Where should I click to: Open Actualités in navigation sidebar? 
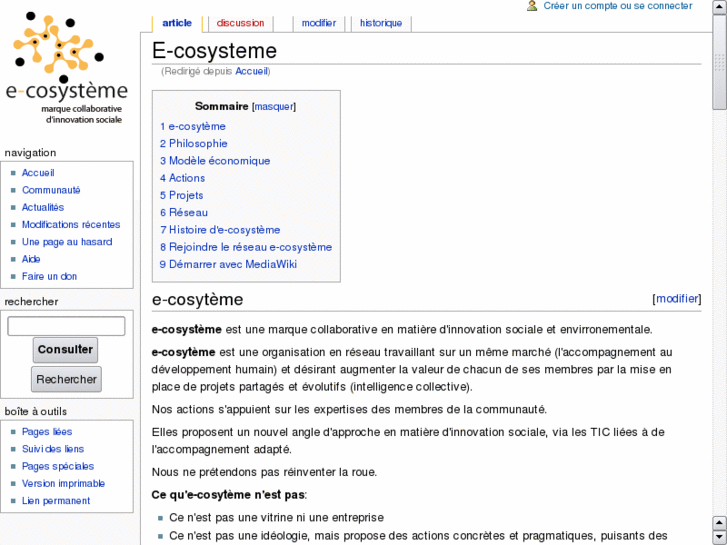(43, 207)
